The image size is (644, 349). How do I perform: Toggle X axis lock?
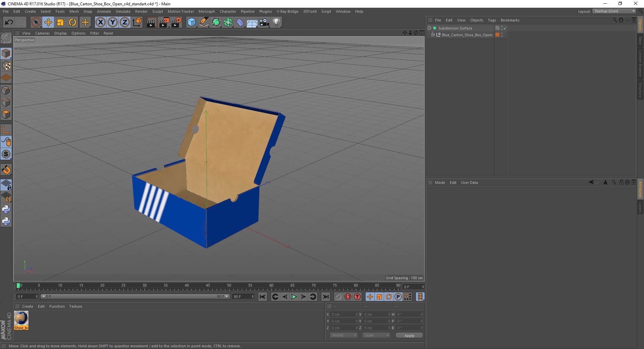(x=100, y=22)
